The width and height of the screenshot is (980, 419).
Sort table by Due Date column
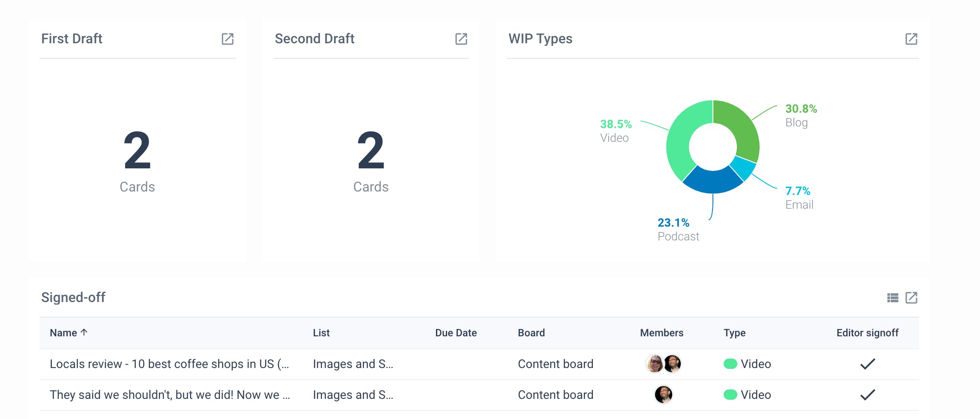(x=456, y=333)
